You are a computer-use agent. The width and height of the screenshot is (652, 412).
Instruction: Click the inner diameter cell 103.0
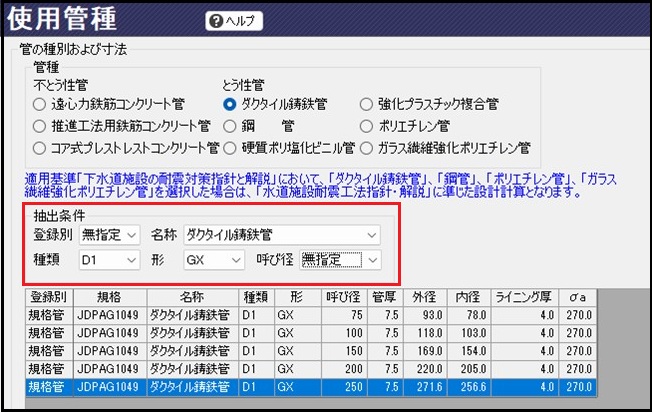[469, 333]
